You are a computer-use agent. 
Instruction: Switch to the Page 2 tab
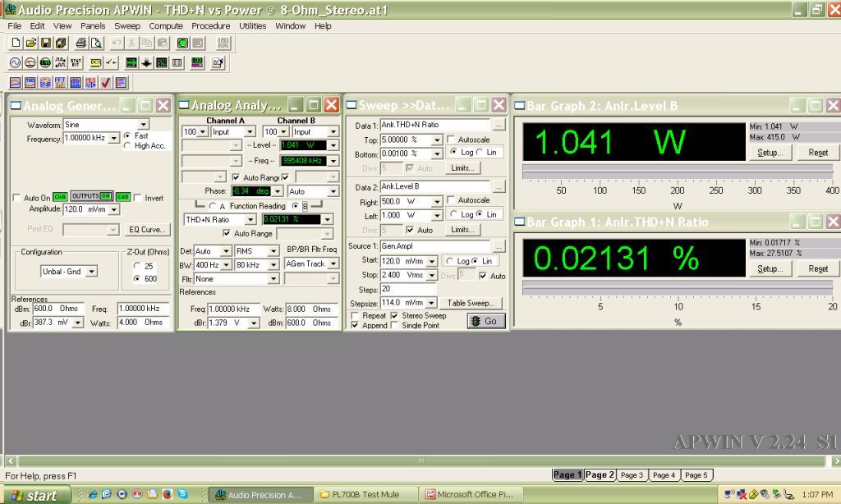point(600,474)
